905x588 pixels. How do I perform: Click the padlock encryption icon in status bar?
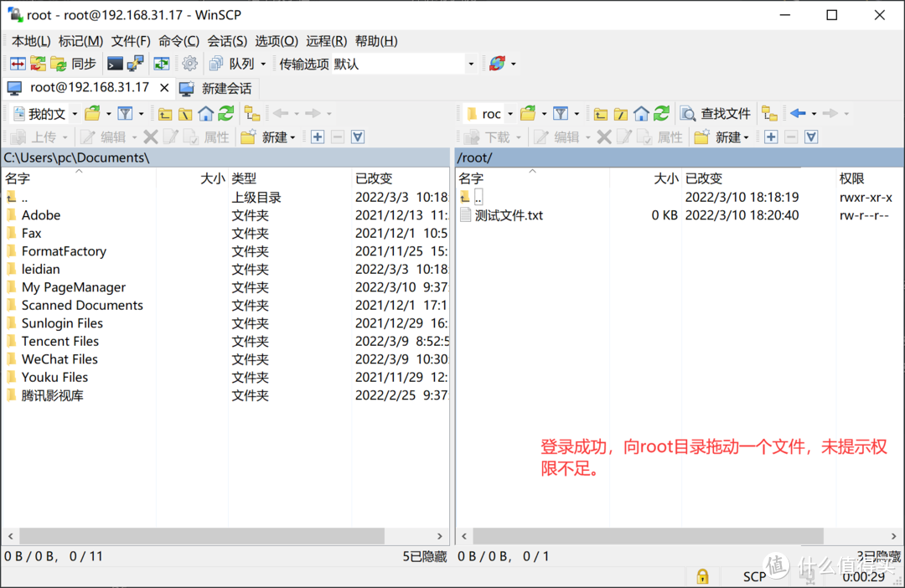702,576
